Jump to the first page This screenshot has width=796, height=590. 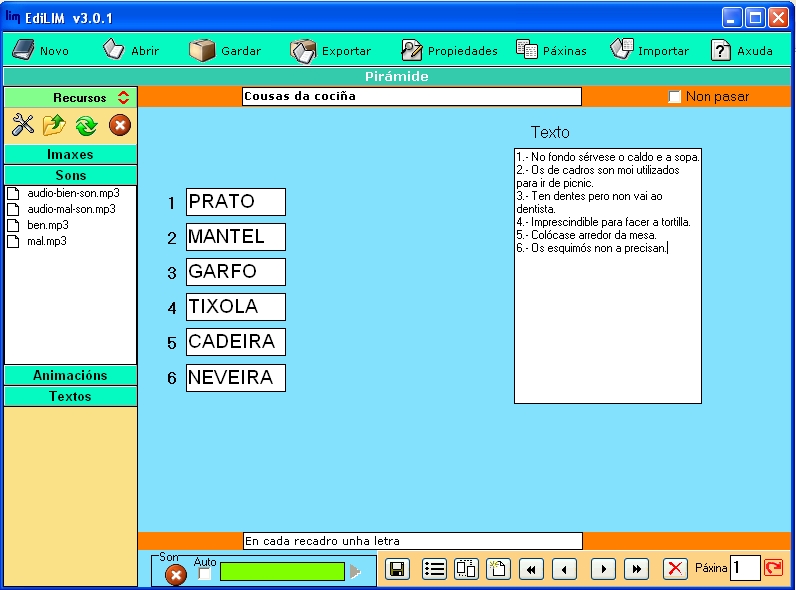pyautogui.click(x=531, y=569)
